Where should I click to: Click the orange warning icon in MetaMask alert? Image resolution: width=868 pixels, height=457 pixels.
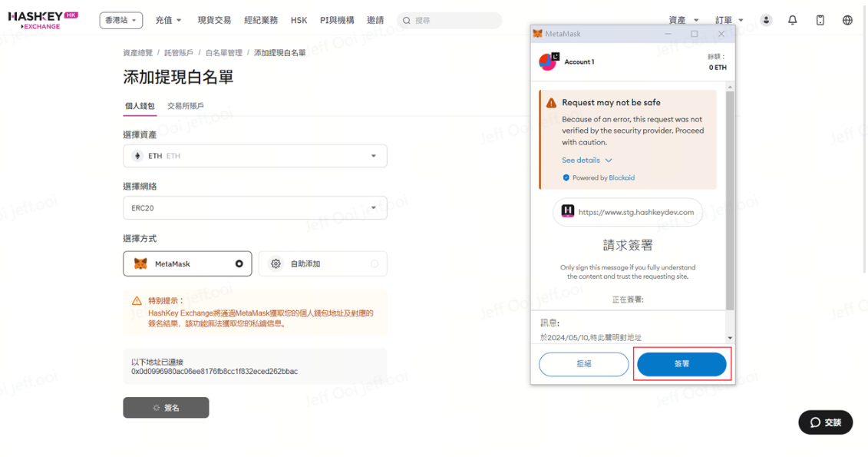pos(551,103)
